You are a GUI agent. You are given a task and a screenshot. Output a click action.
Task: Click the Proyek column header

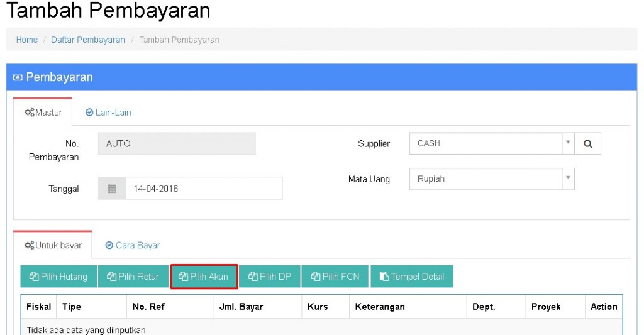pos(555,307)
